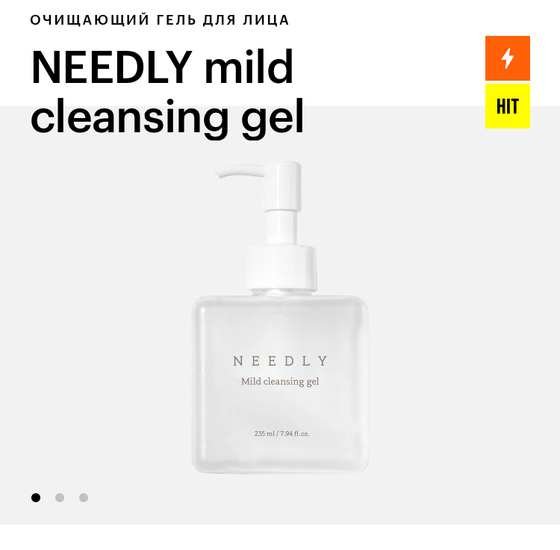Image resolution: width=560 pixels, height=550 pixels.
Task: Switch to the third carousel dot
Action: [x=84, y=498]
